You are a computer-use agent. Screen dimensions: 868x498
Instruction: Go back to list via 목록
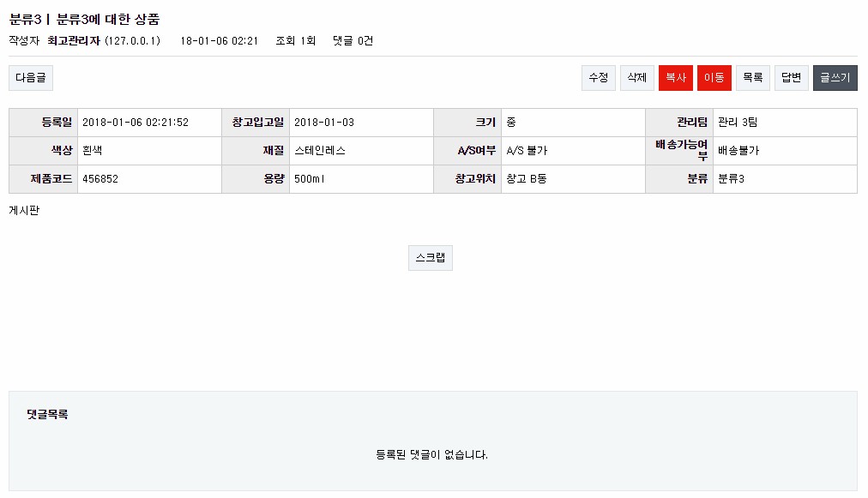tap(752, 78)
